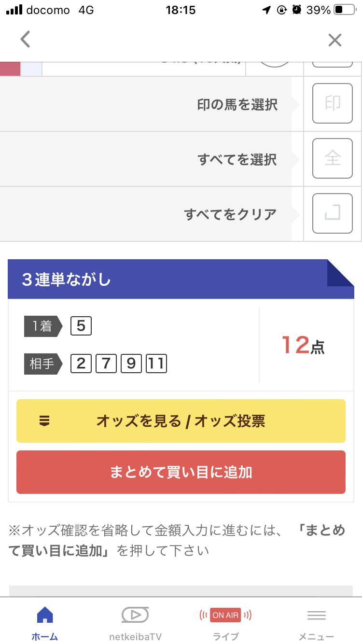Tap horse number 7 box

pos(106,363)
